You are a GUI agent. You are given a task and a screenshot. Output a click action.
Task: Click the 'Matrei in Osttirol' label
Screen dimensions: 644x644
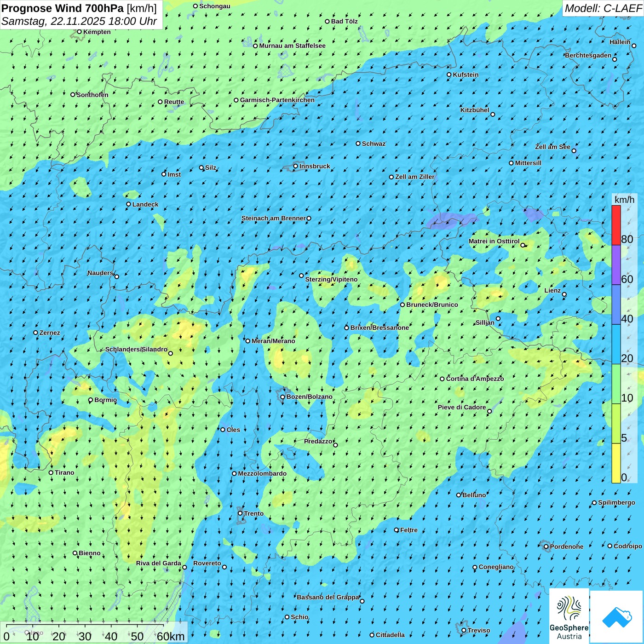(494, 241)
